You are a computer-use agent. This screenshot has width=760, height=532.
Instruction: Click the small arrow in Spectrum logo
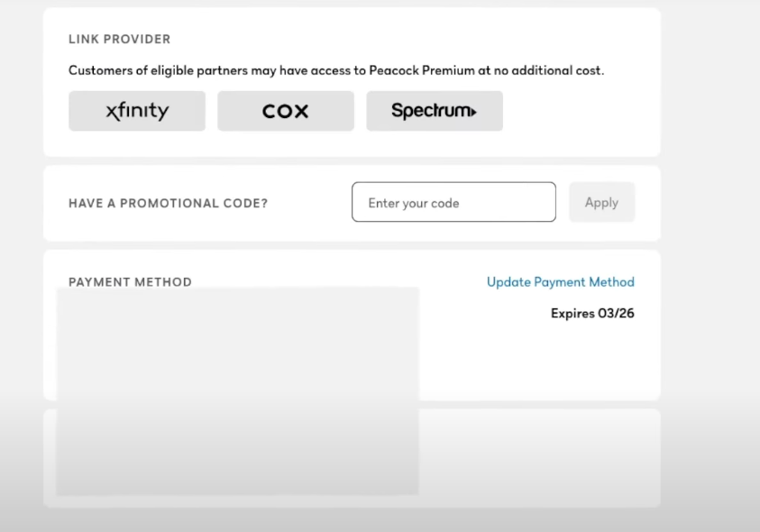point(473,113)
